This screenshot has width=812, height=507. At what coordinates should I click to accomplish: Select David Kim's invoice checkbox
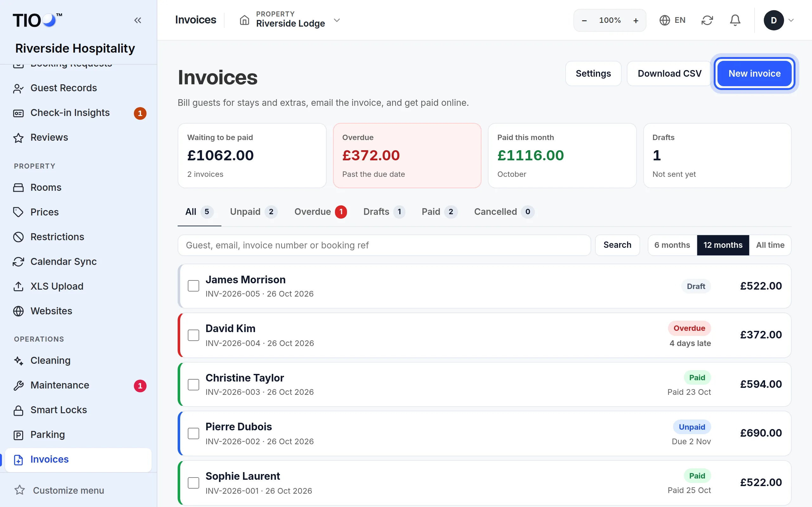coord(193,335)
